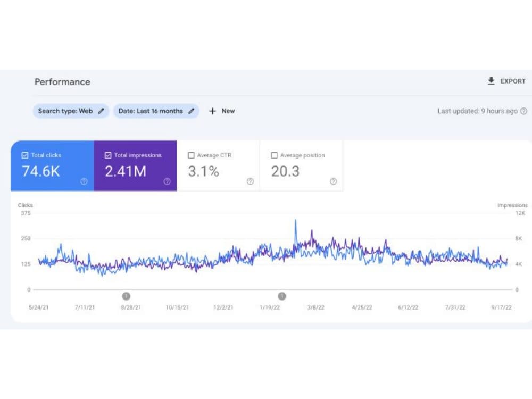Click the 4/25/22 date axis label

coord(362,307)
